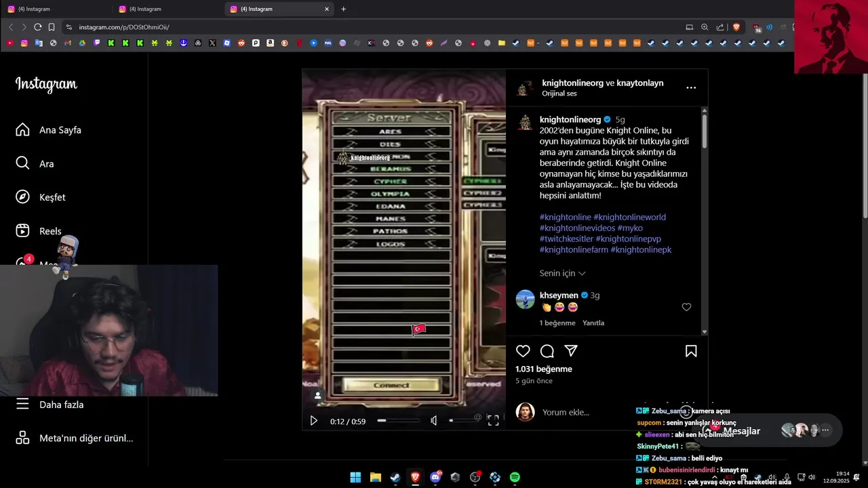Screen dimensions: 868x488
Task: Open the Instagram bookmark in the bookmarks bar
Action: pyautogui.click(x=24, y=43)
